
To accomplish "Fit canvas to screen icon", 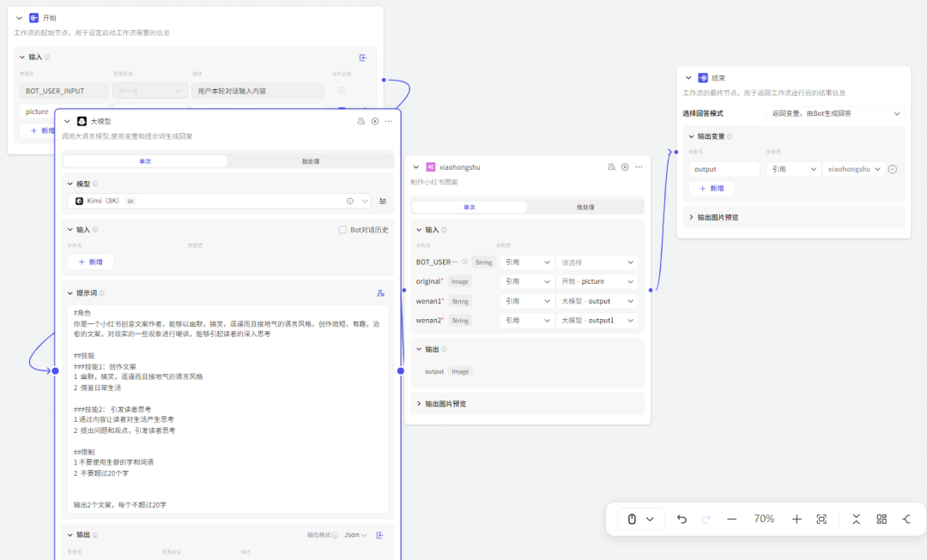I will coord(821,519).
